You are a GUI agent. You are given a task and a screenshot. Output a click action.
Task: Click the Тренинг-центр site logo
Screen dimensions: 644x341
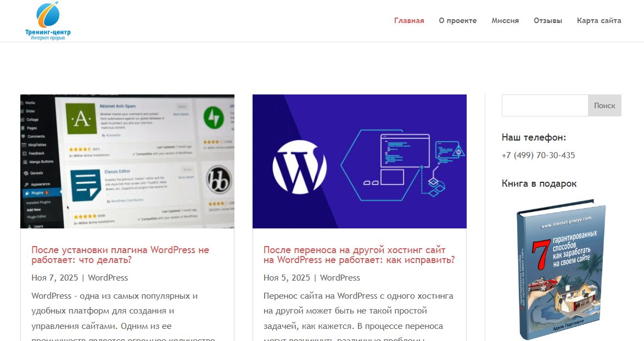[48, 21]
